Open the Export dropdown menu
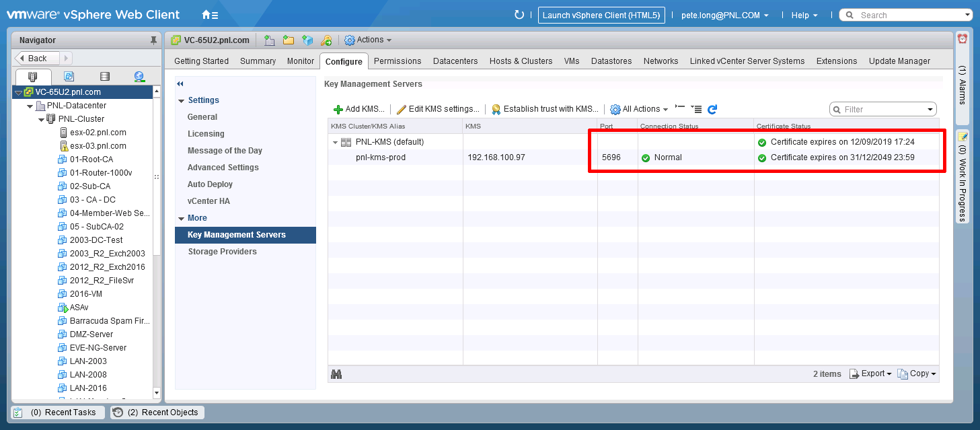The image size is (980, 430). [x=871, y=374]
